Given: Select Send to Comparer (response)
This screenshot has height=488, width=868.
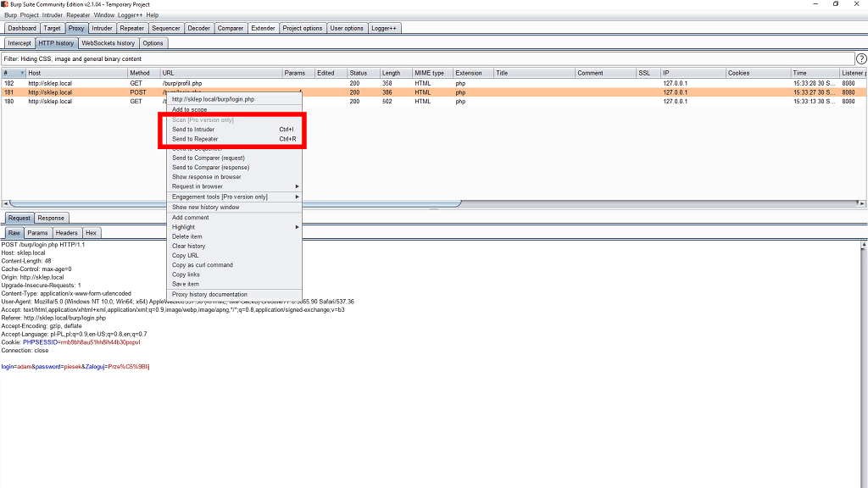Looking at the screenshot, I should (235, 168).
